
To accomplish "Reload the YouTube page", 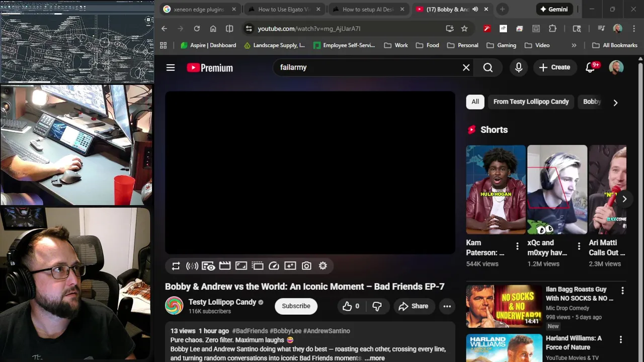I will [197, 29].
